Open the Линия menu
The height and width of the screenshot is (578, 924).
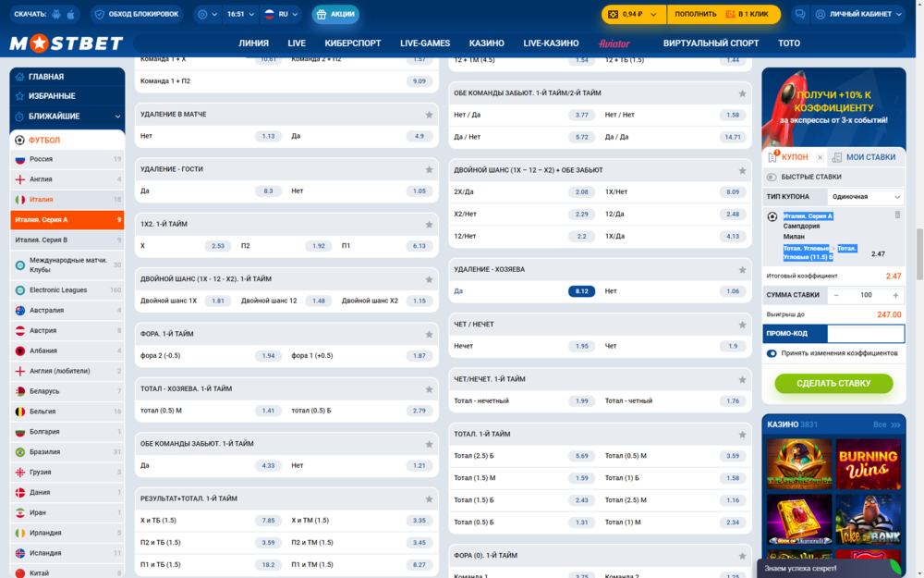click(x=253, y=43)
